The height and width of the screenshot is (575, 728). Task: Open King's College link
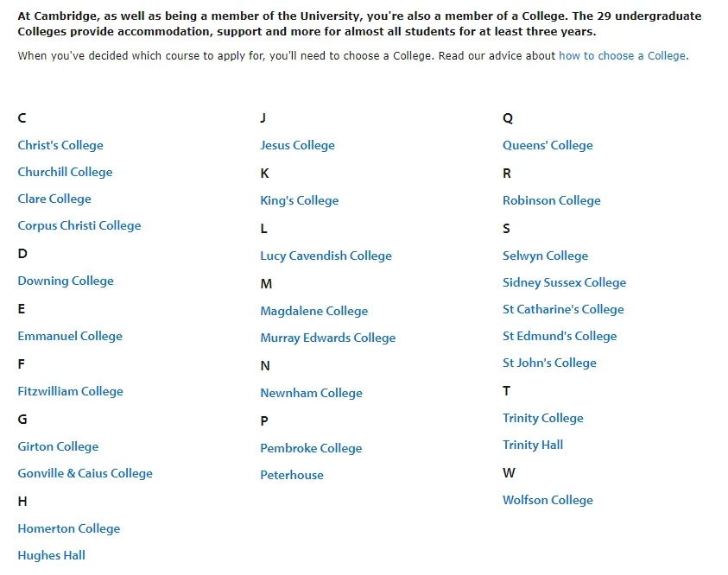(x=299, y=200)
